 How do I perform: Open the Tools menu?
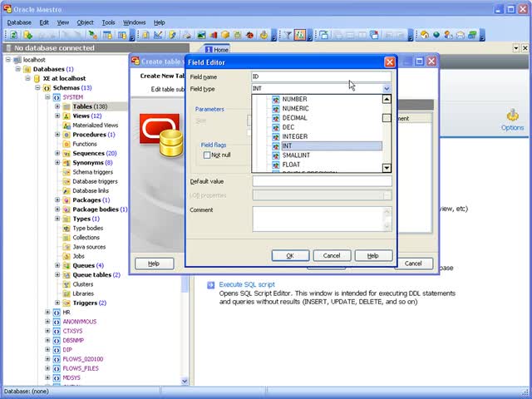(109, 22)
